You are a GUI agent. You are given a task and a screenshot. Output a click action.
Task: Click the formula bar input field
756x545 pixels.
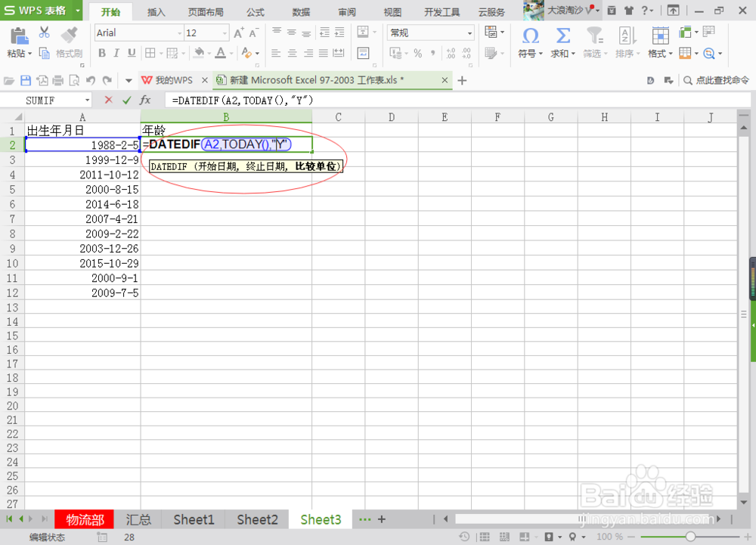(458, 101)
